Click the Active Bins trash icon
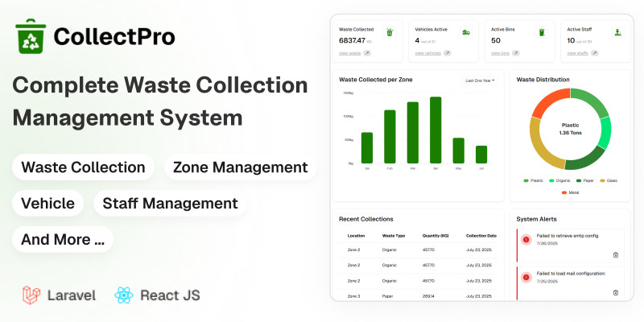644x322 pixels. [542, 32]
